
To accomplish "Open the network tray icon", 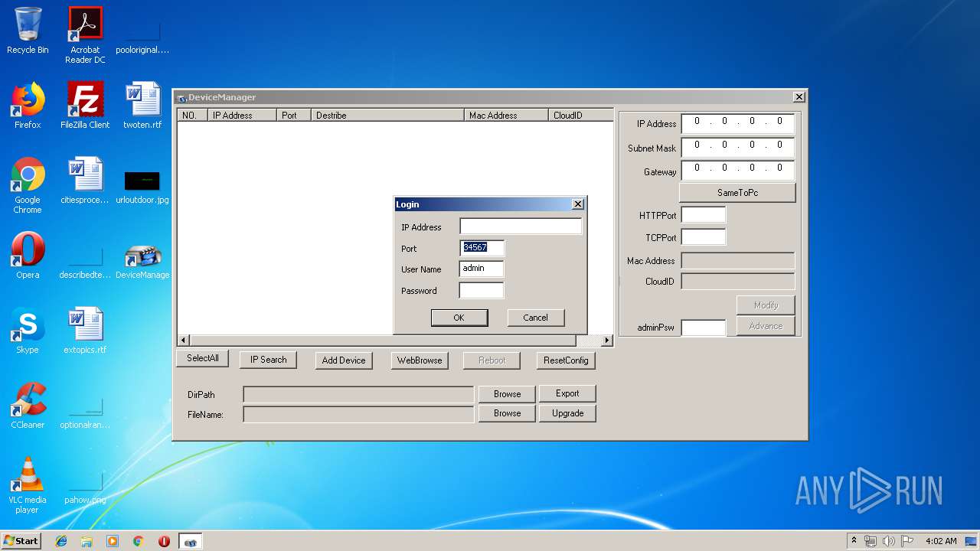I will (871, 541).
